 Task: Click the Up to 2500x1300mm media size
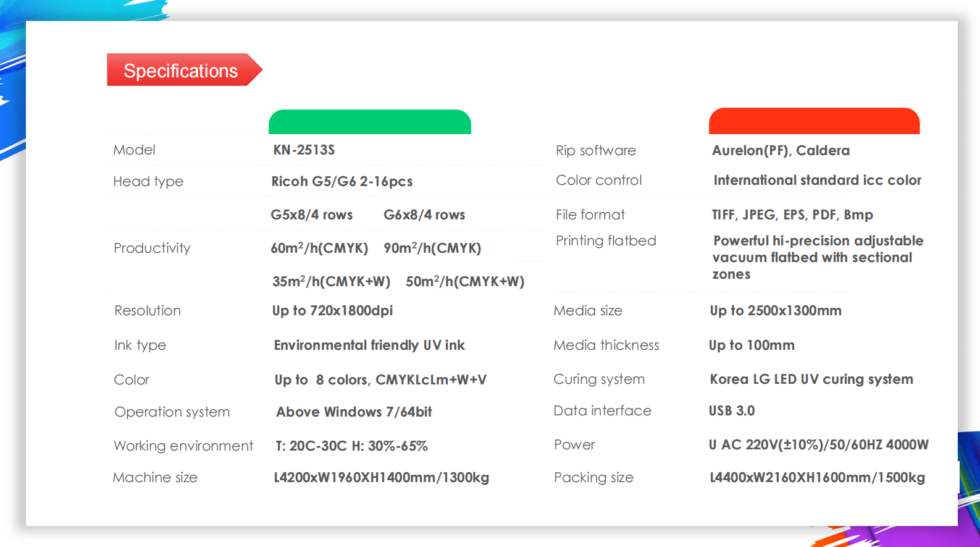(776, 311)
